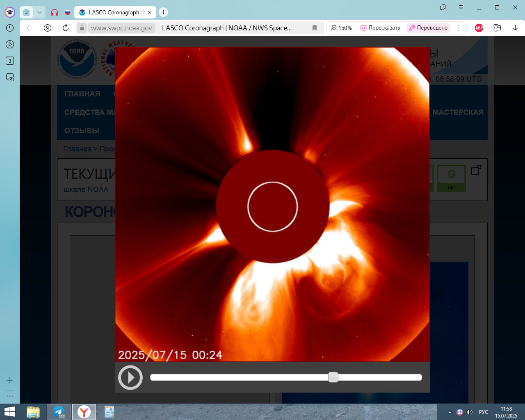Click the start of the frame slider track
Image resolution: width=525 pixels, height=420 pixels.
point(153,377)
